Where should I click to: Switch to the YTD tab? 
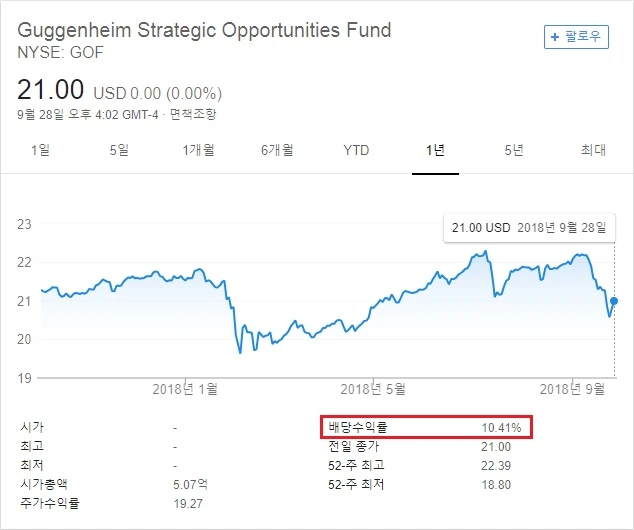(x=356, y=150)
